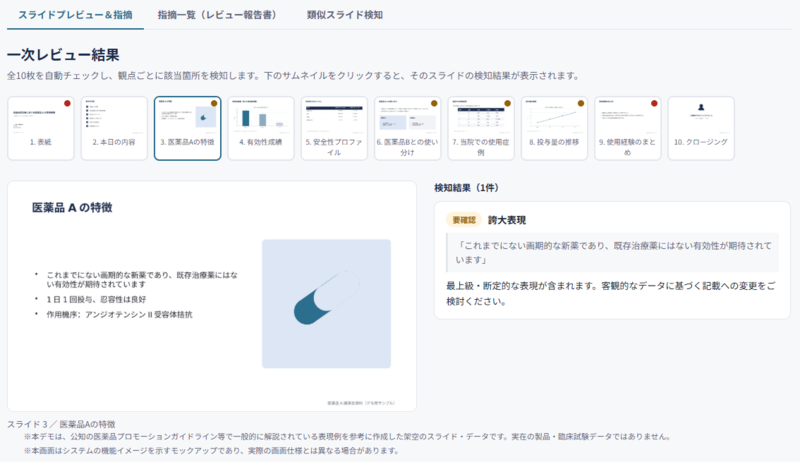Select slide thumbnail 1. 表紙
This screenshot has height=462, width=800.
pyautogui.click(x=41, y=129)
